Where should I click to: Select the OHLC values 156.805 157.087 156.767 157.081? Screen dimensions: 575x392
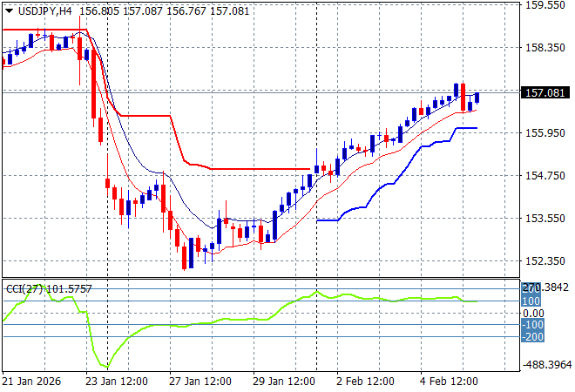165,11
